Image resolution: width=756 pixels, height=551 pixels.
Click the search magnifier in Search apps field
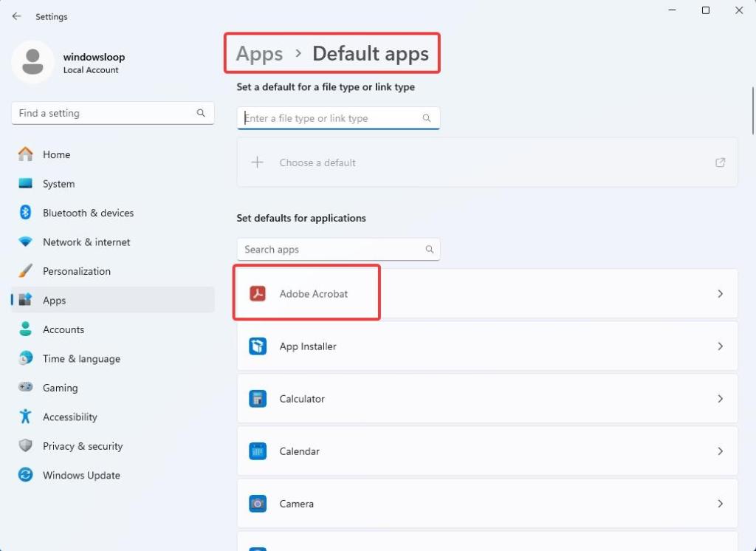point(429,250)
